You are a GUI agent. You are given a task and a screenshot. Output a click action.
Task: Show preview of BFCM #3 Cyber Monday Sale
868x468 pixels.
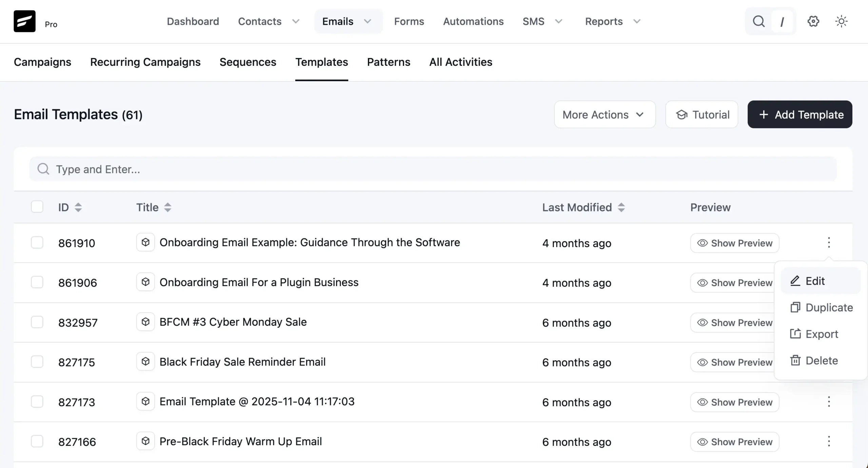pyautogui.click(x=732, y=322)
